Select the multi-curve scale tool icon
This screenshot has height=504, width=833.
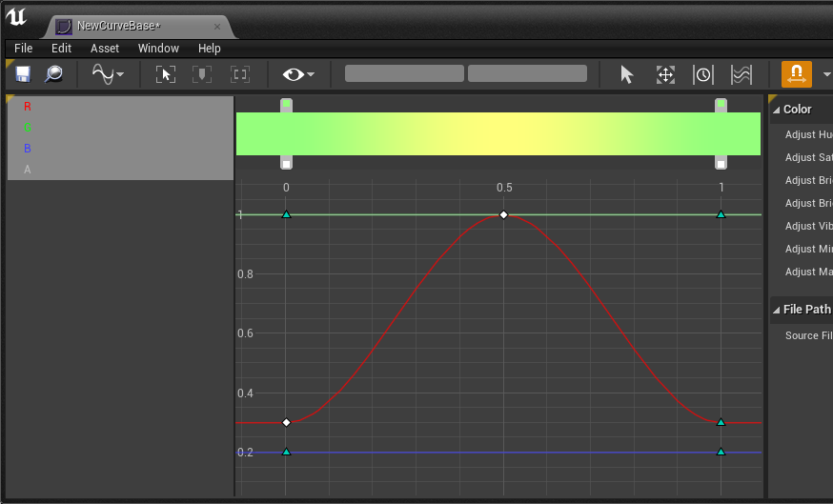pyautogui.click(x=742, y=74)
